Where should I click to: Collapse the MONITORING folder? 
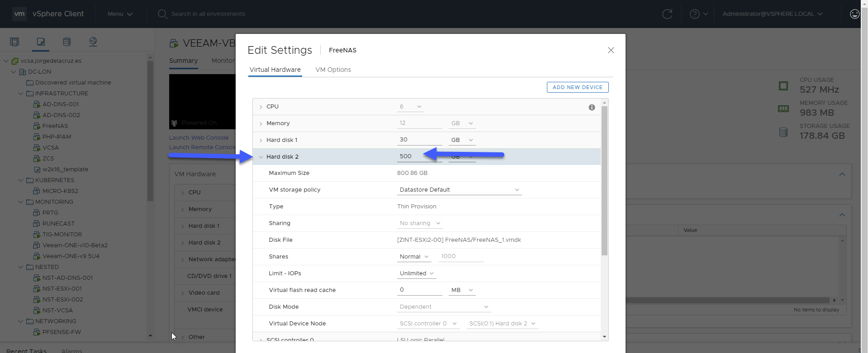pyautogui.click(x=20, y=202)
